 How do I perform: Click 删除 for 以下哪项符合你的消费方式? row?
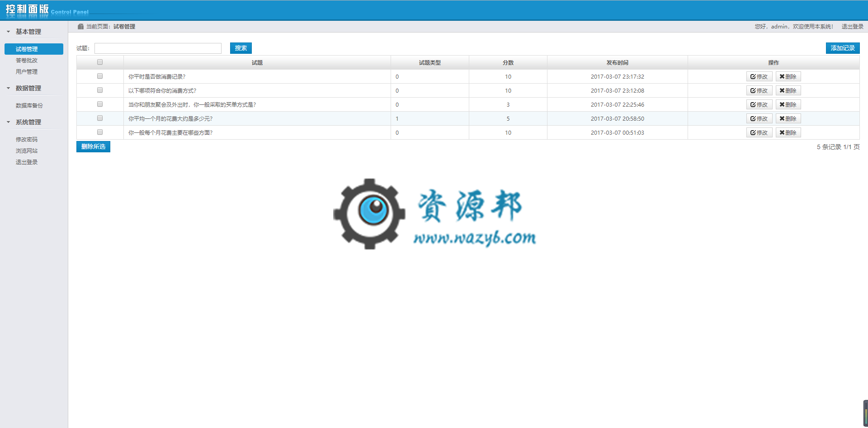click(788, 91)
